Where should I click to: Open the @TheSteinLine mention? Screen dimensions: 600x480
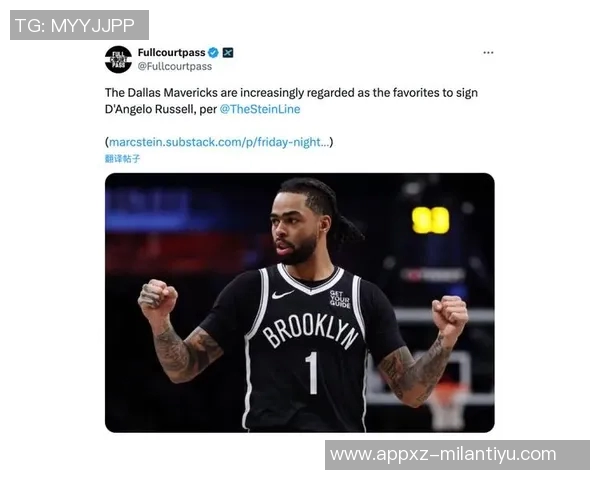260,109
